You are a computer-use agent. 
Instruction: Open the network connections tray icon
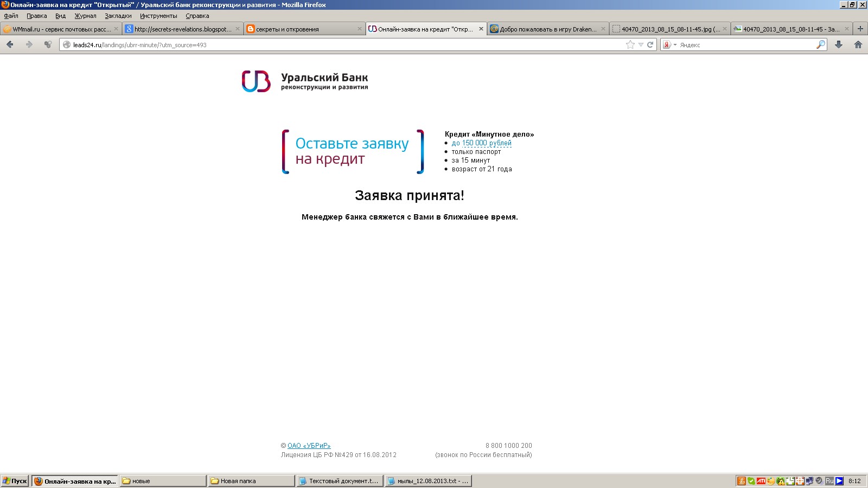pos(809,481)
